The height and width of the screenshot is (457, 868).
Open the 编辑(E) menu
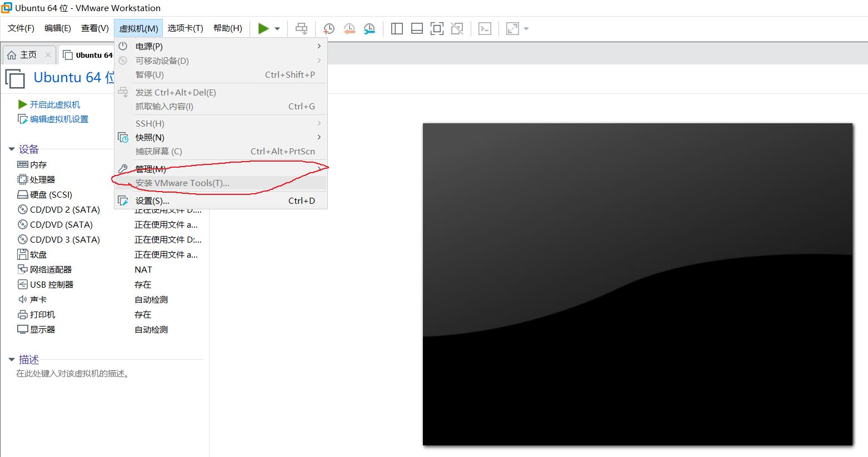tap(58, 28)
